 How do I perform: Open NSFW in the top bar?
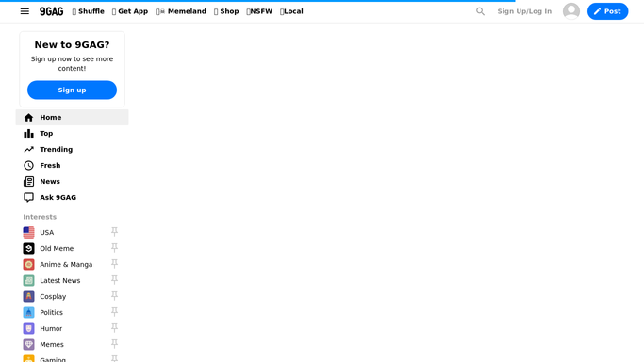[259, 11]
